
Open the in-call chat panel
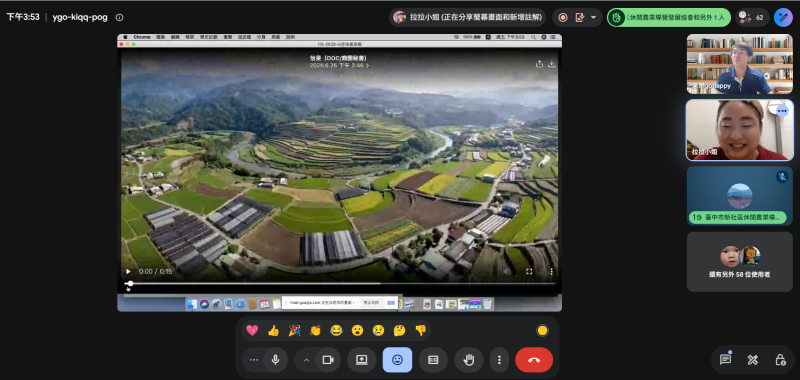coord(725,360)
